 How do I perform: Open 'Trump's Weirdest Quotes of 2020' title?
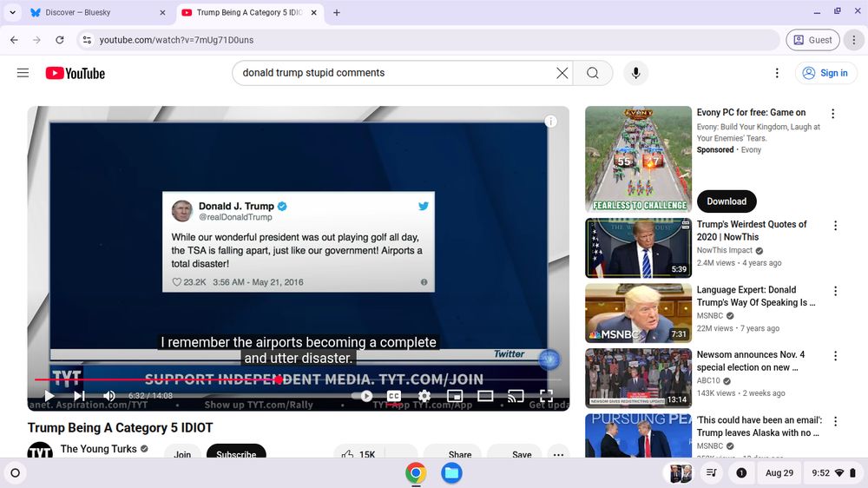tap(751, 230)
